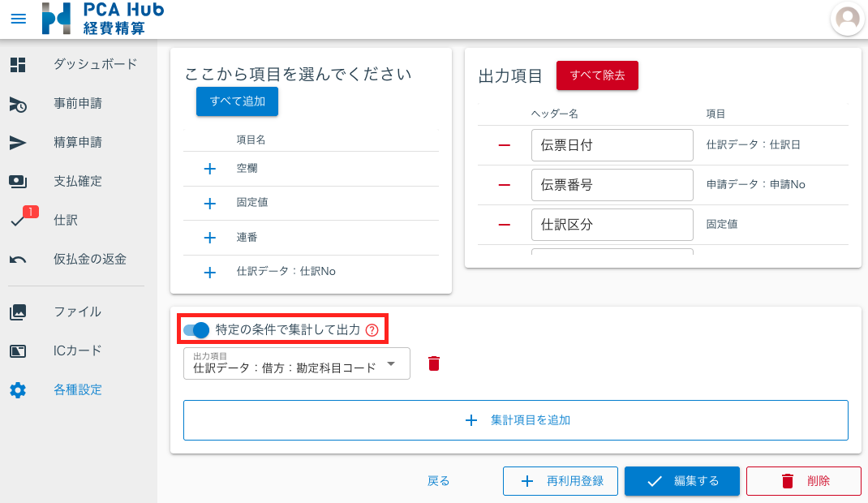The width and height of the screenshot is (868, 503).
Task: Click the user avatar icon
Action: pyautogui.click(x=847, y=19)
